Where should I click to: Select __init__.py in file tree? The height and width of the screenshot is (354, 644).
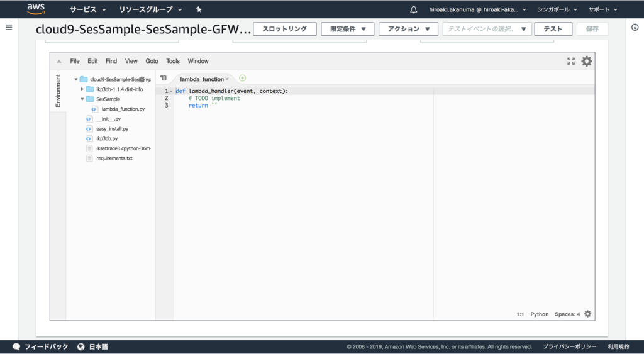[108, 119]
